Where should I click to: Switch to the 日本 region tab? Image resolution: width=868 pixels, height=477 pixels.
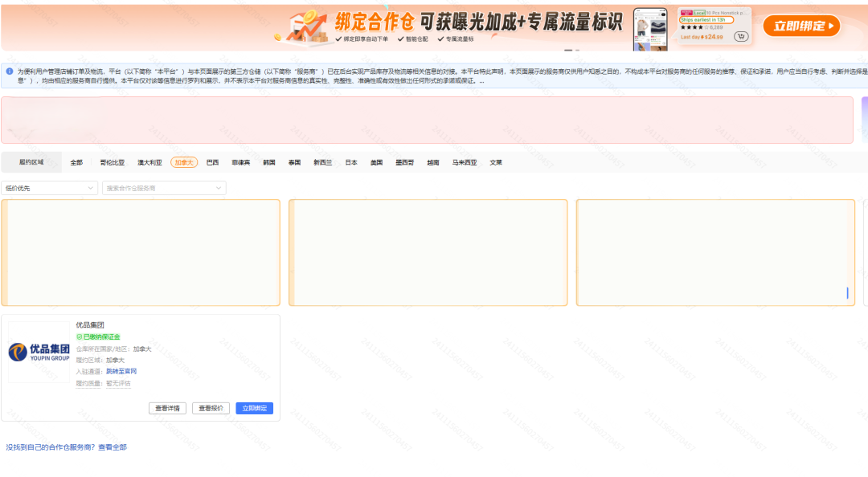point(350,161)
